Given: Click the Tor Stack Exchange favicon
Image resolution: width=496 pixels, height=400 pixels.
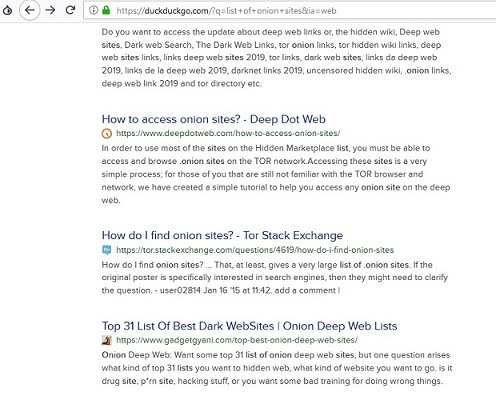Looking at the screenshot, I should tap(107, 250).
